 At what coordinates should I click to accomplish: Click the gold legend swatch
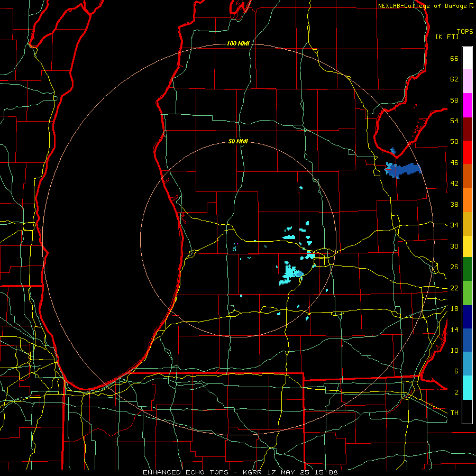(467, 224)
